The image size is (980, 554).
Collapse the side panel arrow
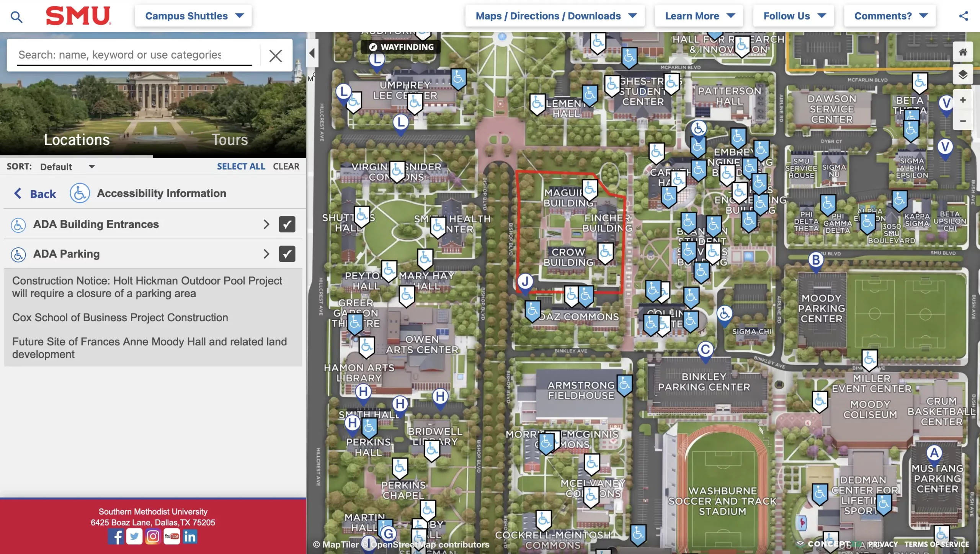312,53
